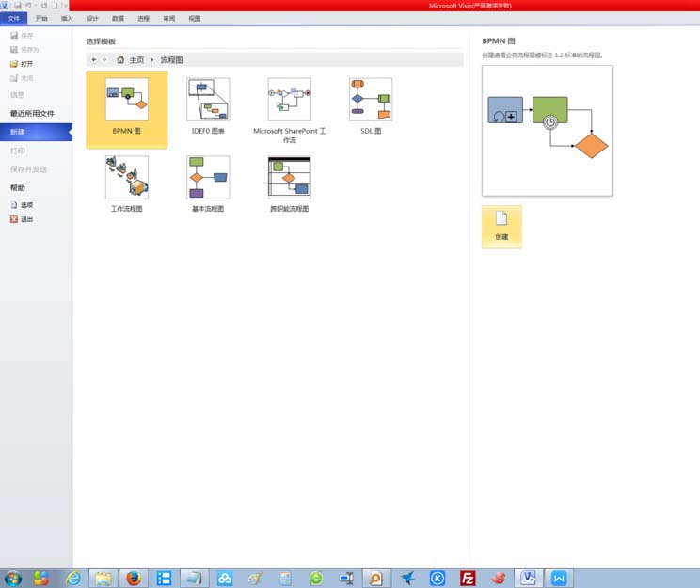Viewport: 700px width, 588px height.
Task: Open 最近所用文件 section
Action: [x=32, y=114]
